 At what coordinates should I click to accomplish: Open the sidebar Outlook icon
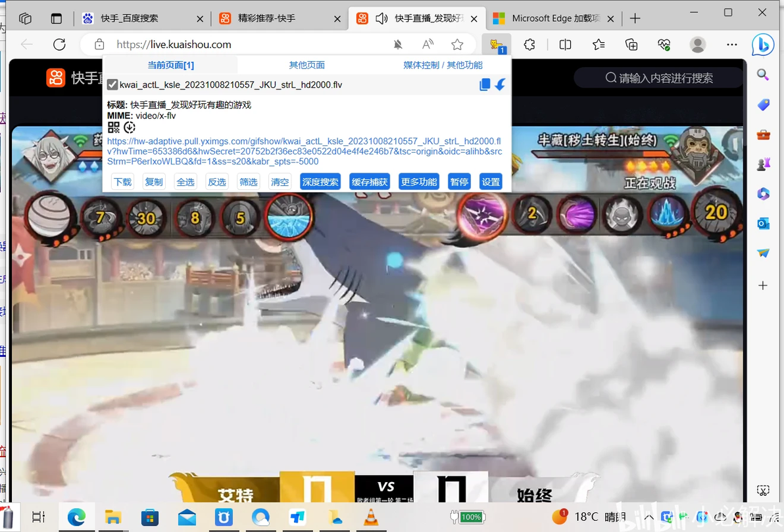point(763,224)
